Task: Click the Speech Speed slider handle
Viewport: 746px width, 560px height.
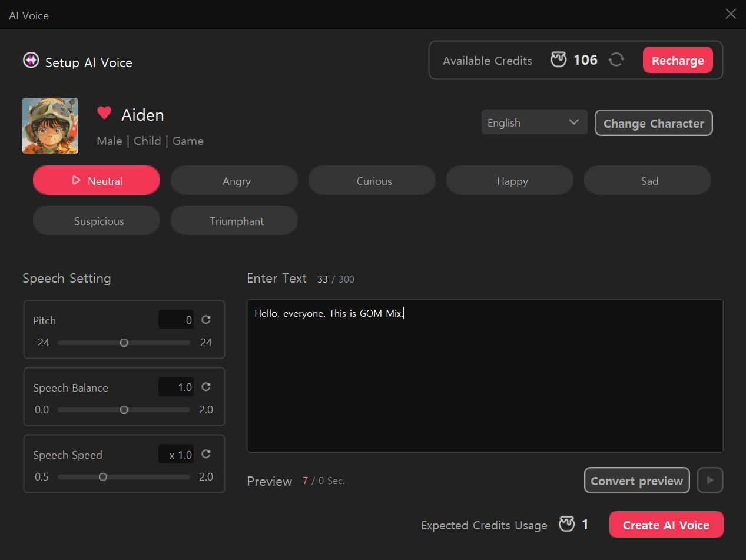Action: tap(103, 477)
